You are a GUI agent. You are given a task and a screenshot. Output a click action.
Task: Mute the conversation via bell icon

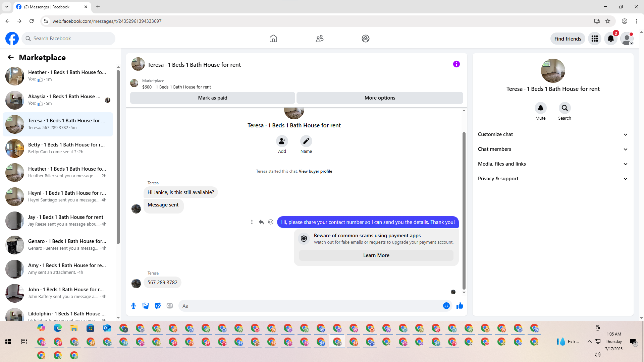point(541,108)
